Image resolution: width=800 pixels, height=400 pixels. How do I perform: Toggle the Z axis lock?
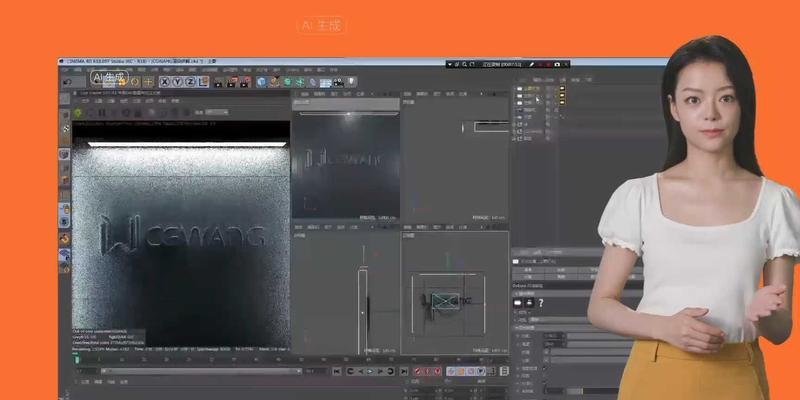[x=190, y=82]
